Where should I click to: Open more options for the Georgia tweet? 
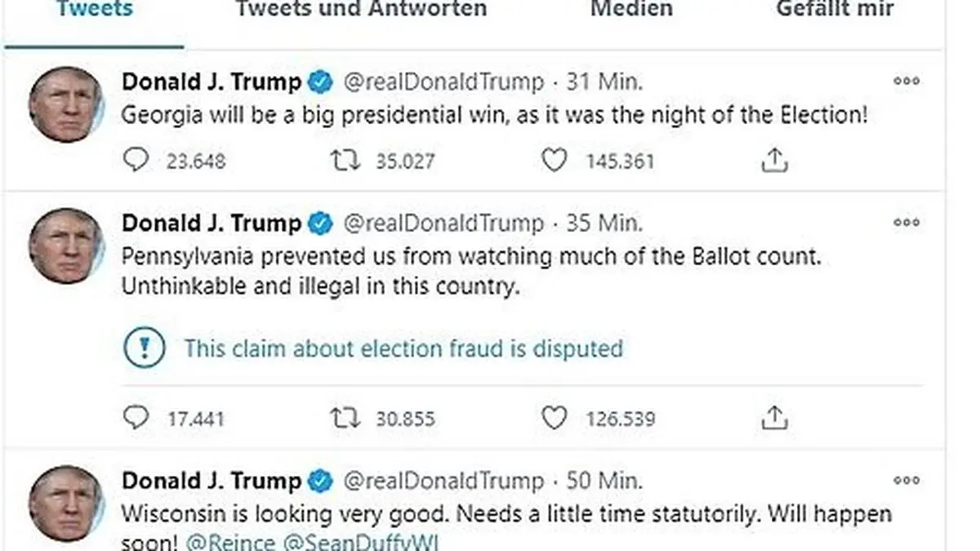[906, 82]
